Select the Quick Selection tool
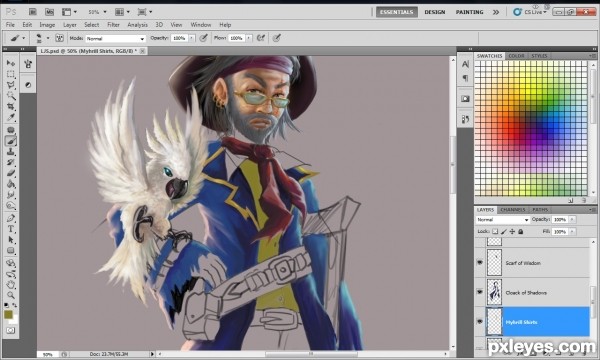 click(x=11, y=96)
